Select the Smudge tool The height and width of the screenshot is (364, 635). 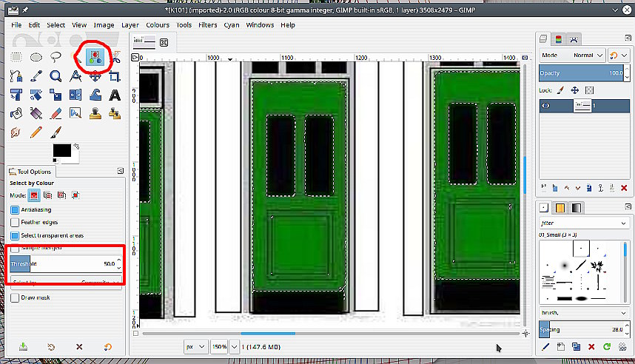click(16, 132)
